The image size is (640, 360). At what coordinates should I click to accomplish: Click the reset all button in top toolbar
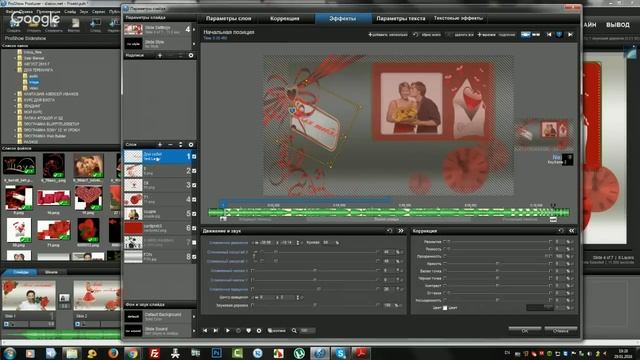pyautogui.click(x=426, y=35)
